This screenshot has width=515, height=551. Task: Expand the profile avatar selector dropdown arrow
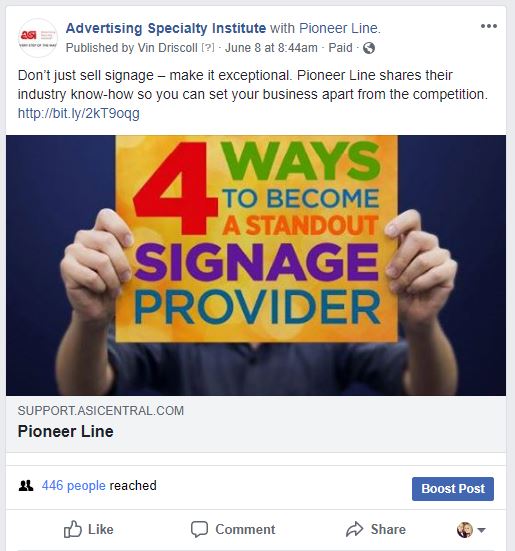pyautogui.click(x=481, y=530)
